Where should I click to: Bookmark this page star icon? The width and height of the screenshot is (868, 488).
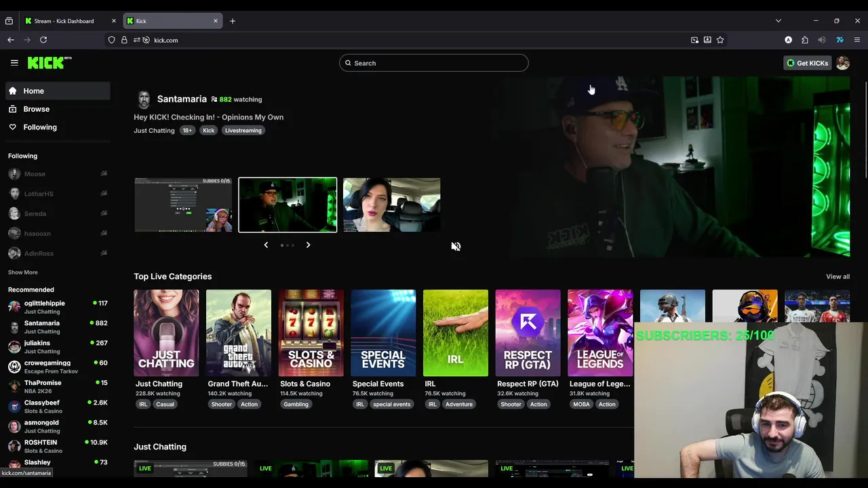click(x=720, y=40)
